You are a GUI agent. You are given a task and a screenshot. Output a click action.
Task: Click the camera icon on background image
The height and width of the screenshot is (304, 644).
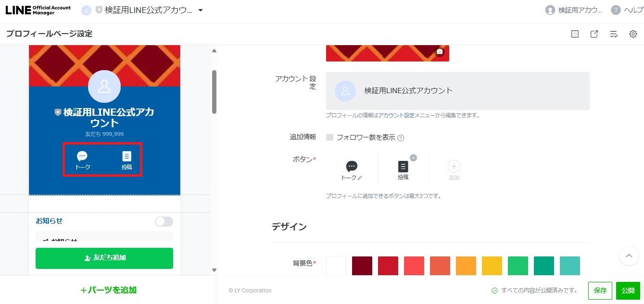[x=440, y=52]
